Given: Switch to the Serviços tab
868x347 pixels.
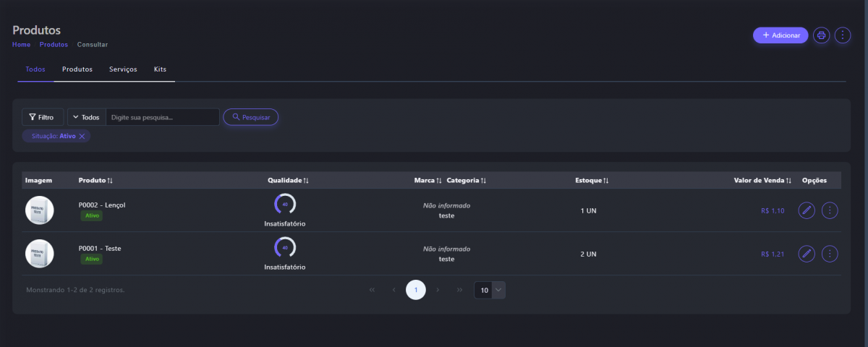Looking at the screenshot, I should coord(123,69).
